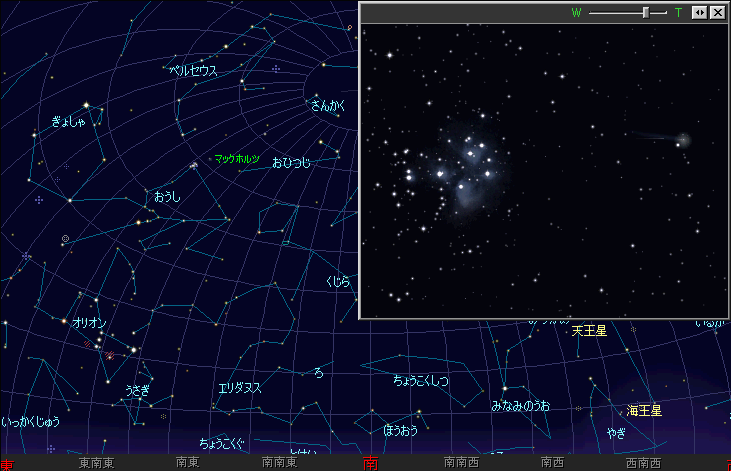Select the 天王星 planet label
The width and height of the screenshot is (731, 471).
(x=589, y=331)
